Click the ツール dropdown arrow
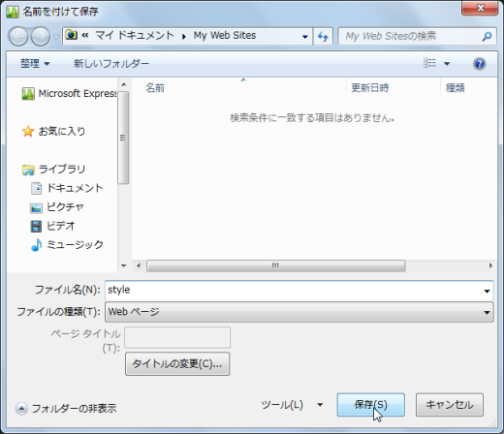This screenshot has height=434, width=504. (320, 405)
